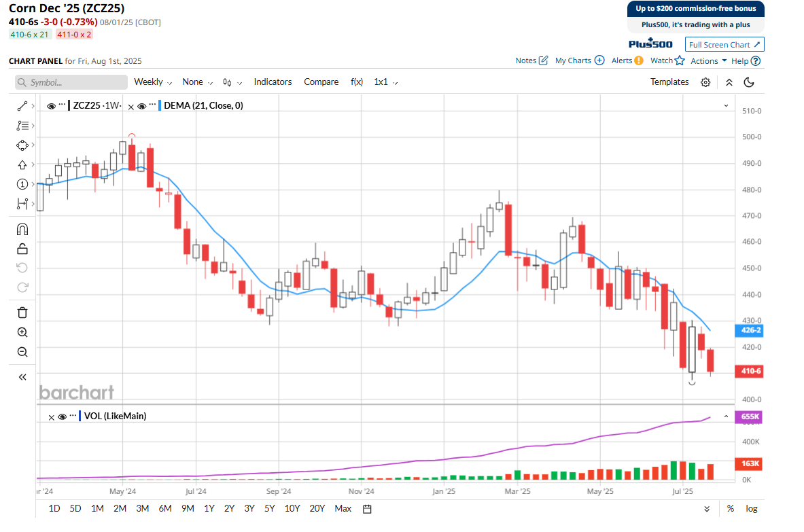This screenshot has width=804, height=532.
Task: Toggle log scale on the chart
Action: click(x=751, y=508)
